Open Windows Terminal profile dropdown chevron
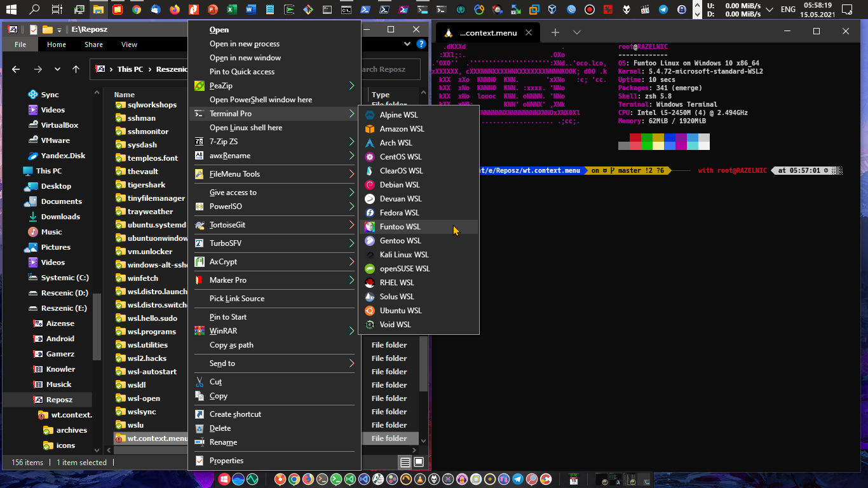 point(577,32)
